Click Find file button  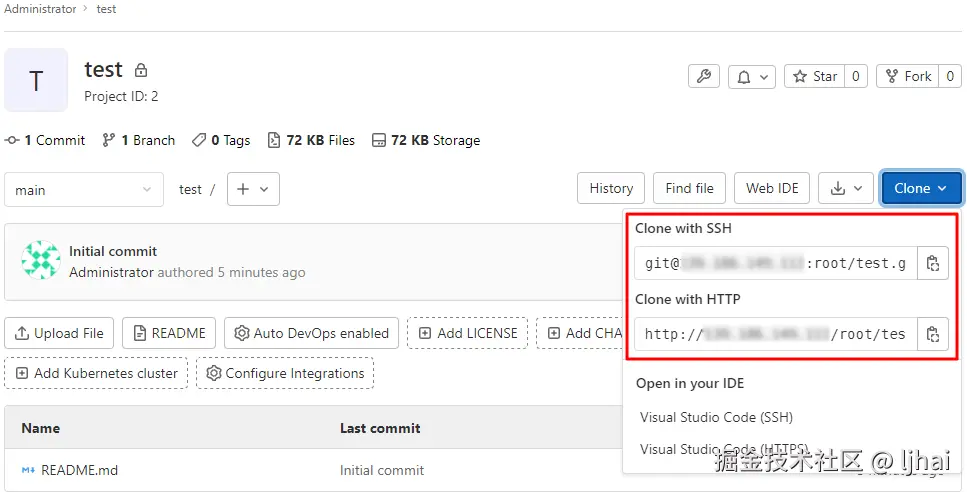tap(689, 188)
